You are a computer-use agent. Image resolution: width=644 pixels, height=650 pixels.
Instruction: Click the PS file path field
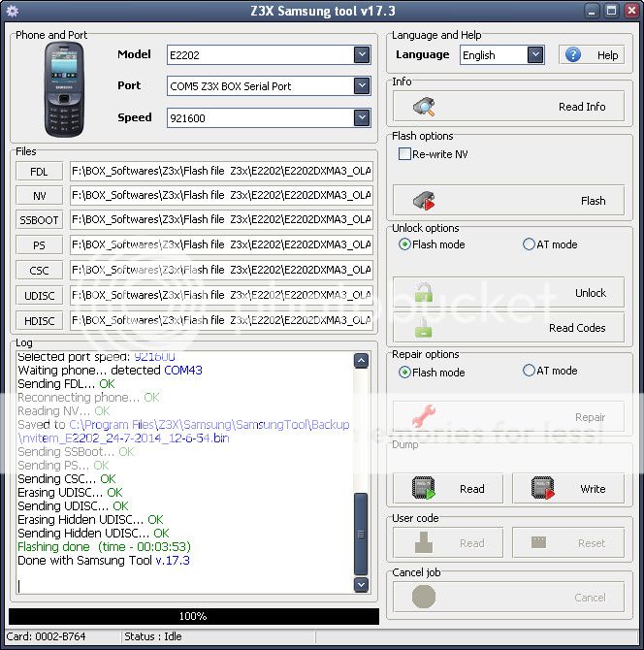[x=221, y=245]
